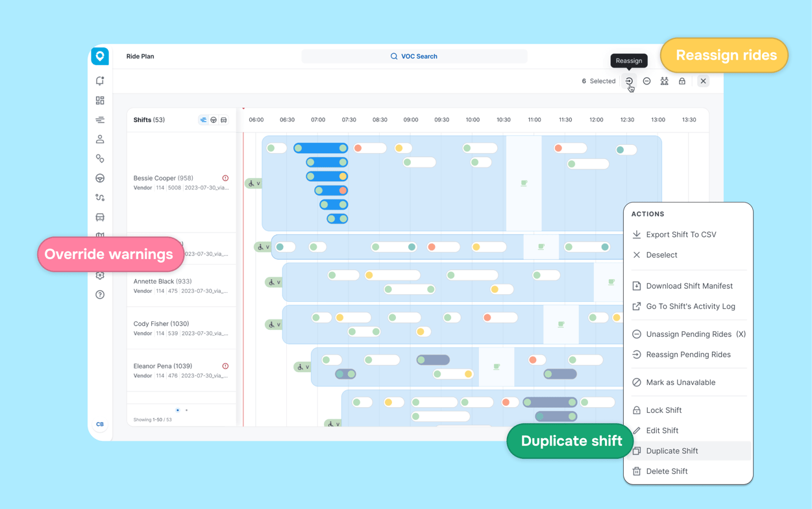Image resolution: width=812 pixels, height=509 pixels.
Task: Expand wheelchair vehicle tag on Eleanor Pena row
Action: click(302, 367)
